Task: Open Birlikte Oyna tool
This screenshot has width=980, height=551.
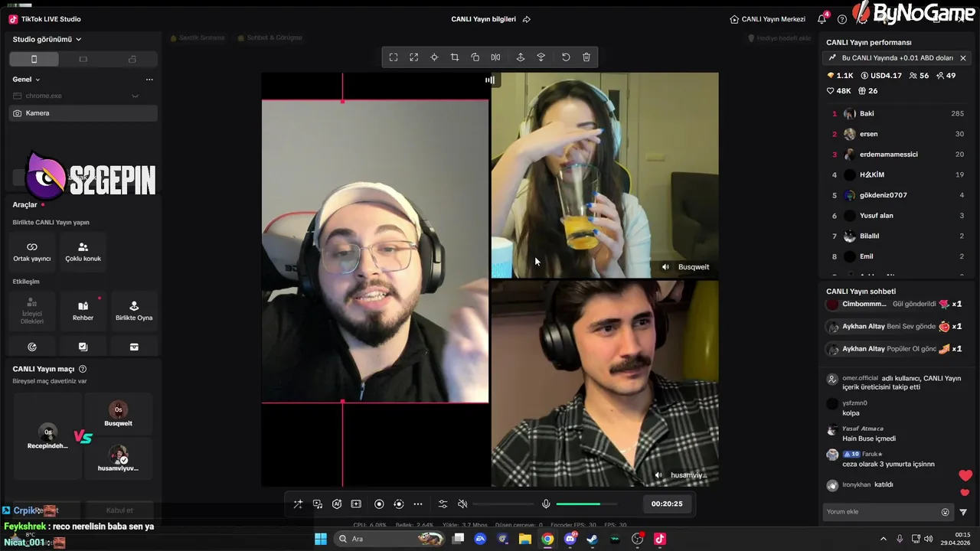Action: click(134, 311)
